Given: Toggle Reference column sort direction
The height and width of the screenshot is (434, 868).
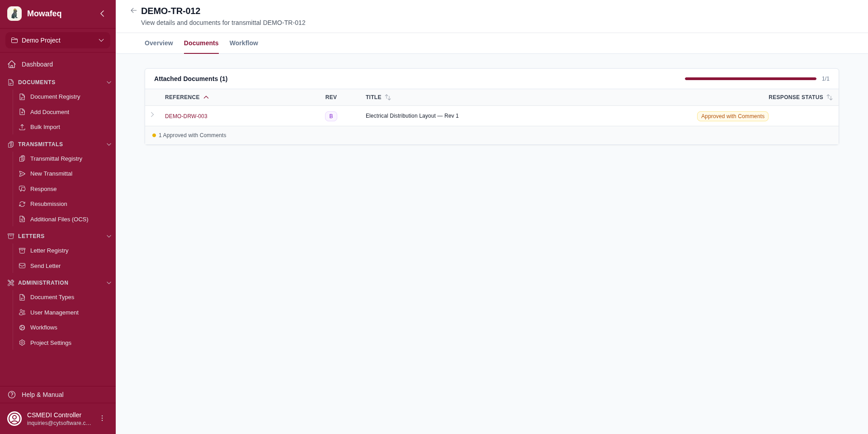Looking at the screenshot, I should [x=206, y=97].
